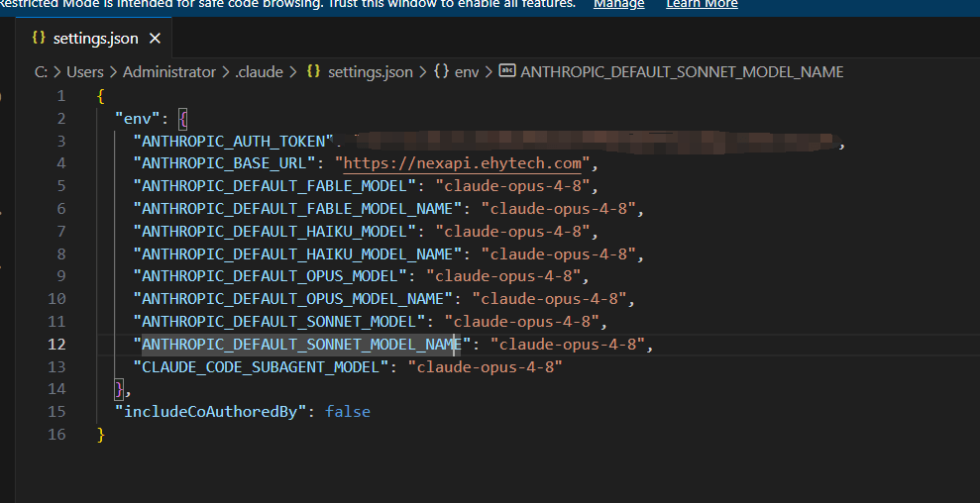The width and height of the screenshot is (980, 503).
Task: Click braces icon before settings.json breadcrumb
Action: point(314,72)
